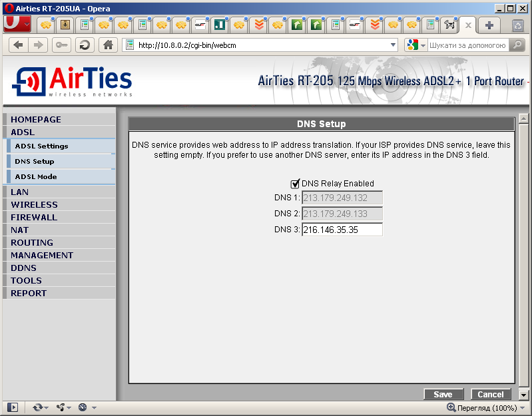This screenshot has width=532, height=416.
Task: Click the DNS 1 address field
Action: pyautogui.click(x=342, y=198)
